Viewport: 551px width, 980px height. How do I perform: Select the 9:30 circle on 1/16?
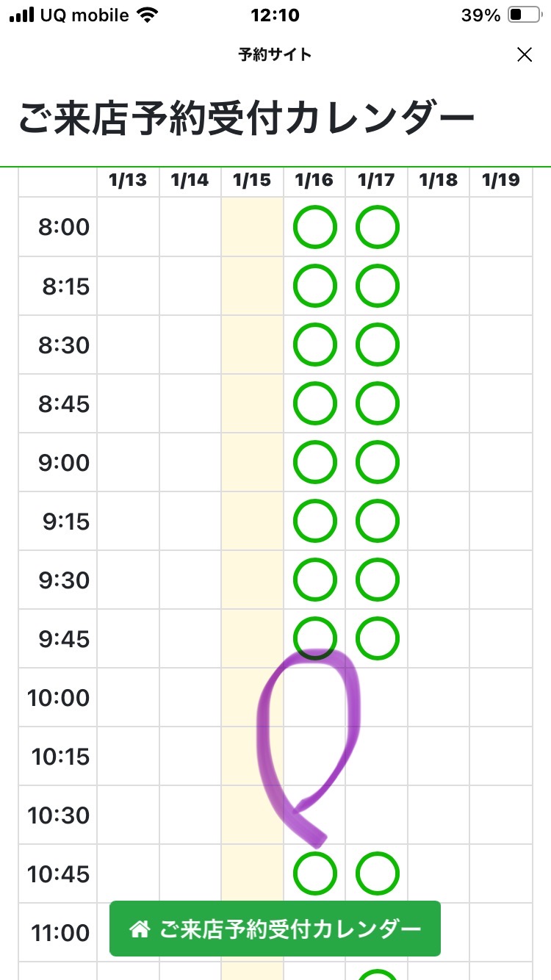(315, 580)
